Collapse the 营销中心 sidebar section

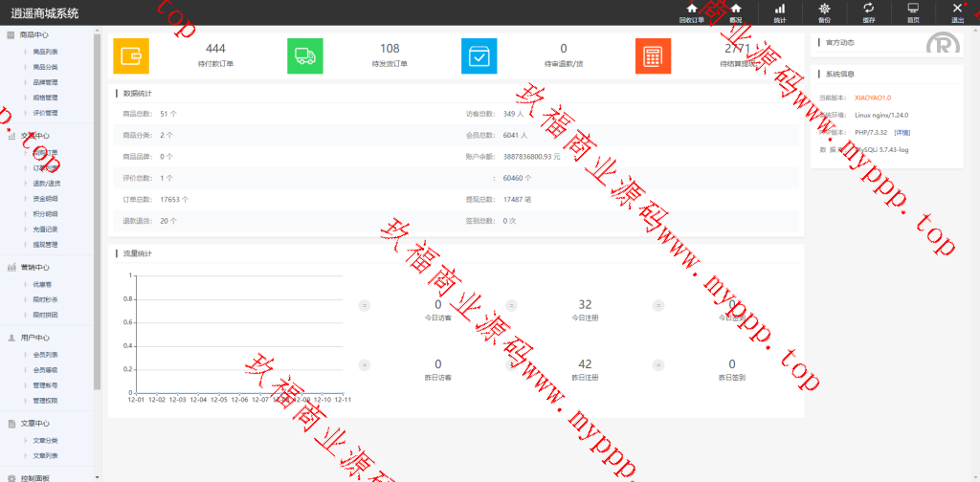tap(34, 268)
